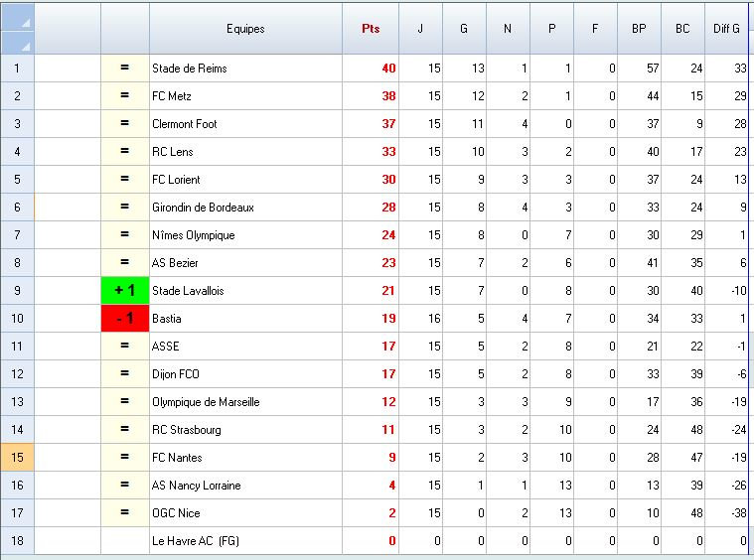Screen dimensions: 754x560
Task: Select the Stade de Reims team cell
Action: [x=245, y=69]
